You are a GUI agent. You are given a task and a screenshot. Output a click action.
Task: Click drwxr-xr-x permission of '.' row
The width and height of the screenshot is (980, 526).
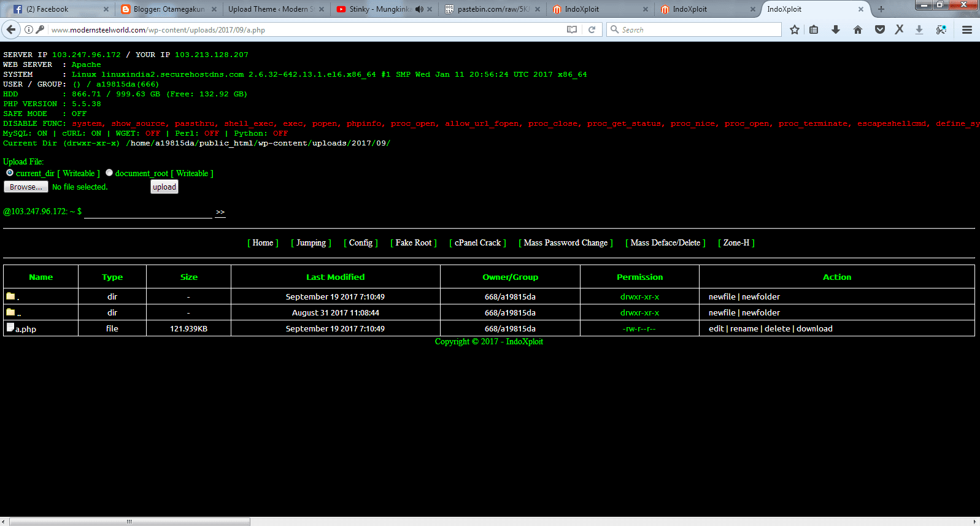[639, 296]
